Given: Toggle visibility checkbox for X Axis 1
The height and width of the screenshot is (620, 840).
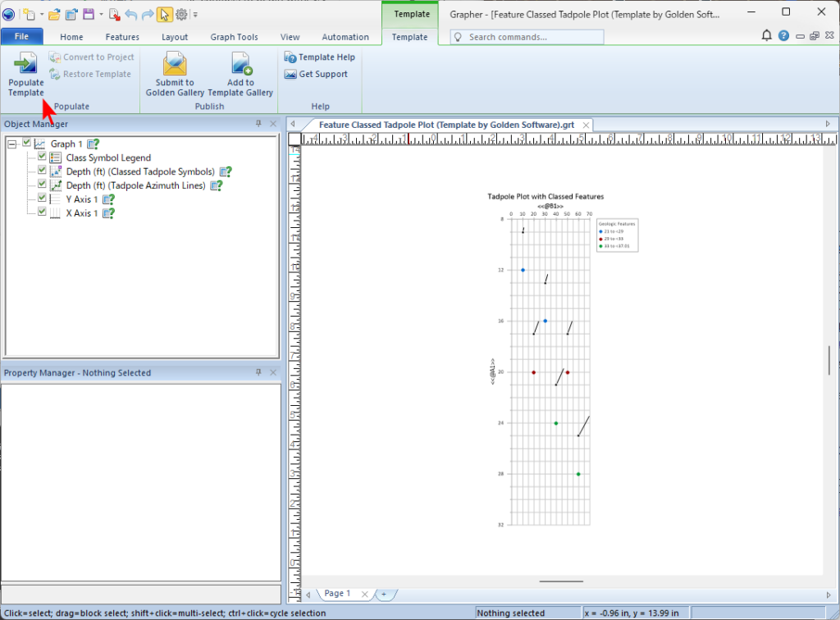Looking at the screenshot, I should point(43,213).
